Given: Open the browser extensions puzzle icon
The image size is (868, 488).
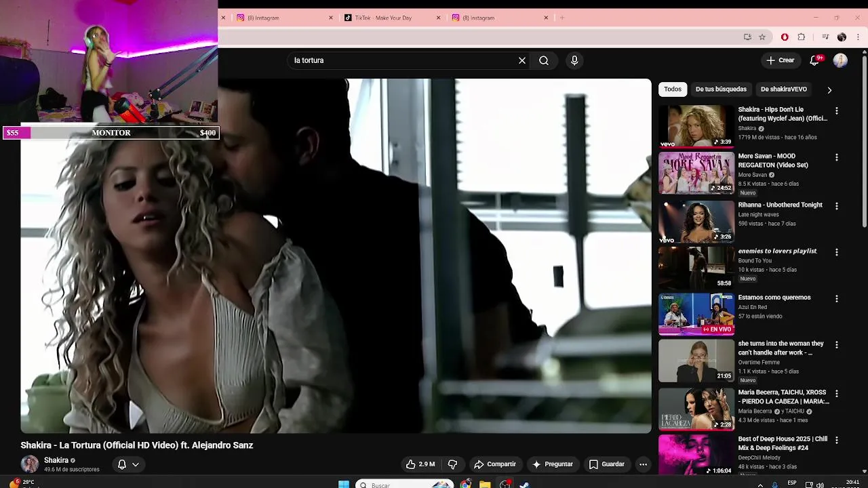Looking at the screenshot, I should (802, 37).
